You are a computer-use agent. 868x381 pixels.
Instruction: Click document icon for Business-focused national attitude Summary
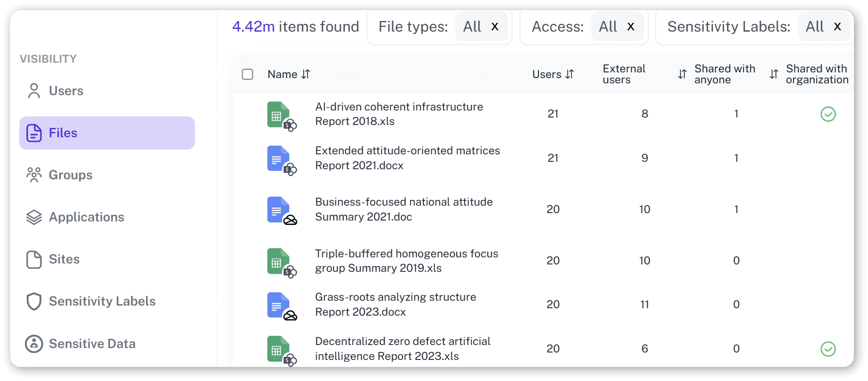click(x=278, y=210)
